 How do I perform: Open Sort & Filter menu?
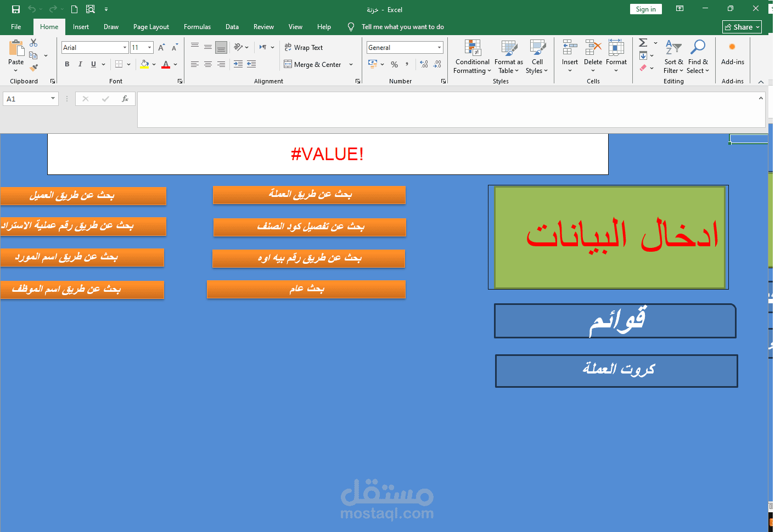tap(673, 57)
